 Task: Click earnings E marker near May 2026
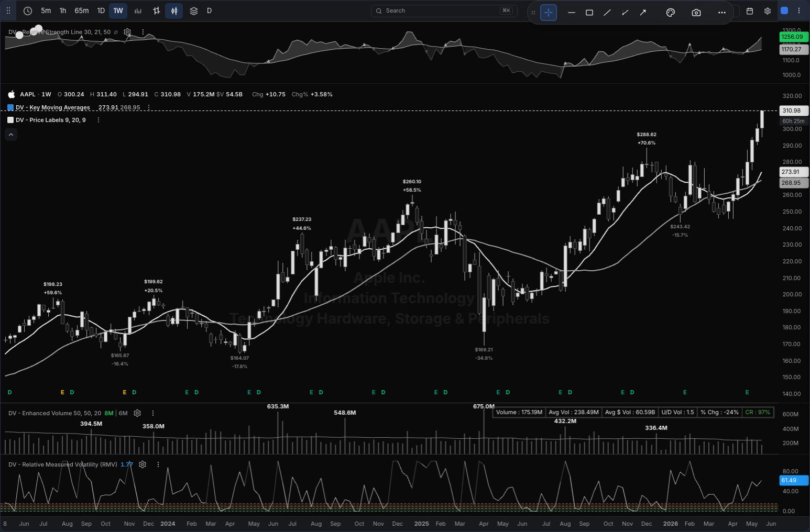(x=747, y=392)
